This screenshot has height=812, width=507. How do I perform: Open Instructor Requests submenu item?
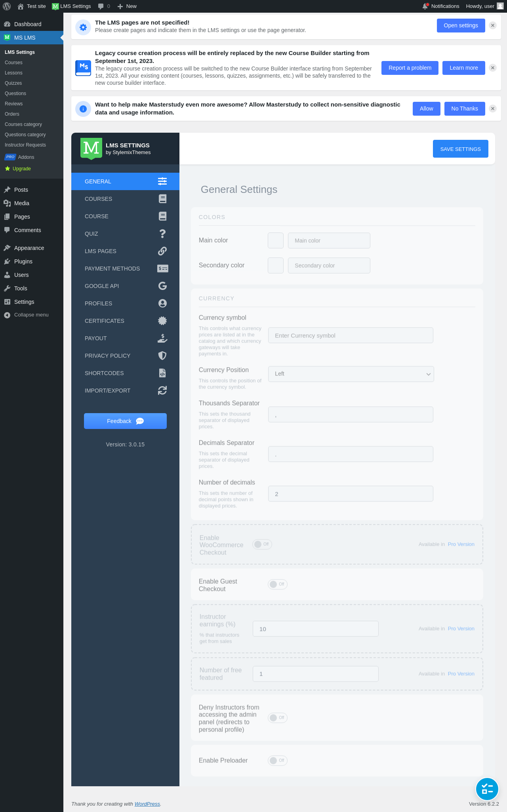pyautogui.click(x=25, y=145)
